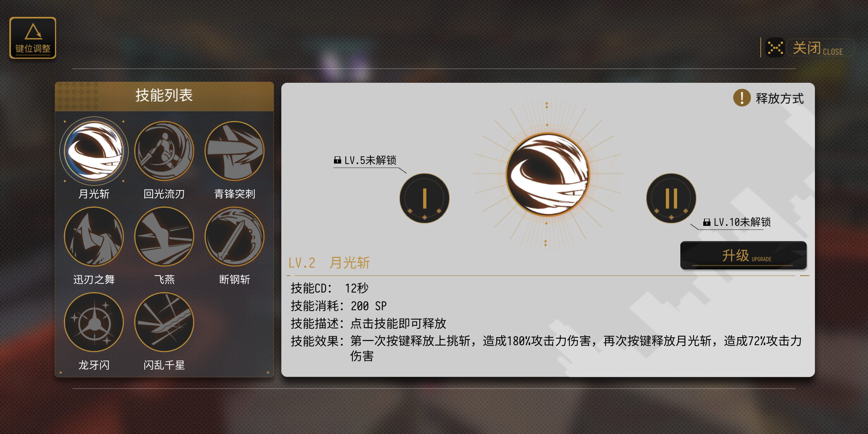
Task: Click the 技能效果 description text
Action: 547,348
